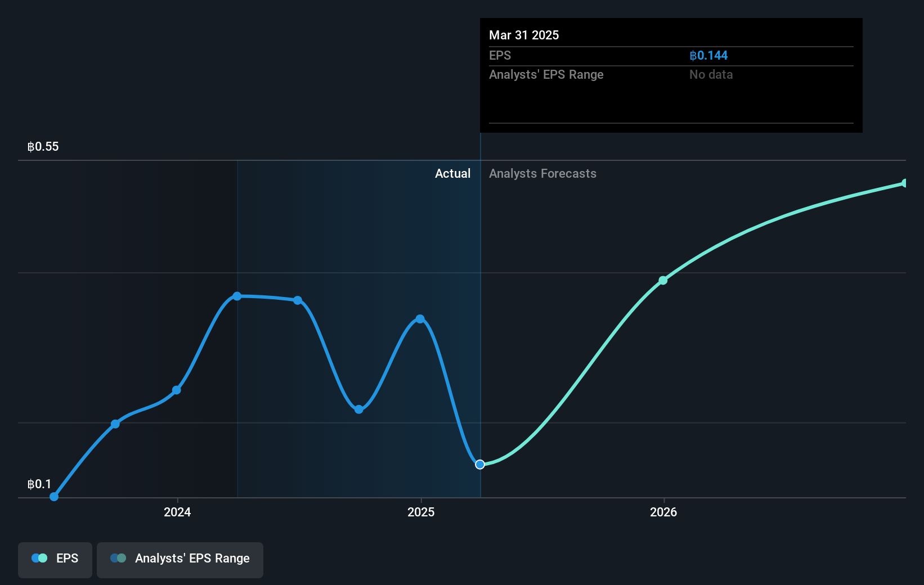The width and height of the screenshot is (924, 585).
Task: Click the 2025 x-axis label
Action: [x=421, y=512]
